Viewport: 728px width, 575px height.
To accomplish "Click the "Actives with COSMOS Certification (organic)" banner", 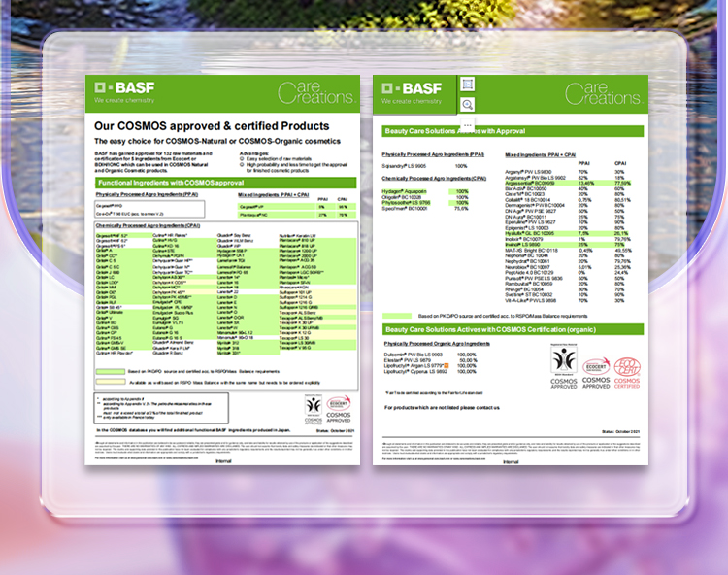I will coord(513,330).
